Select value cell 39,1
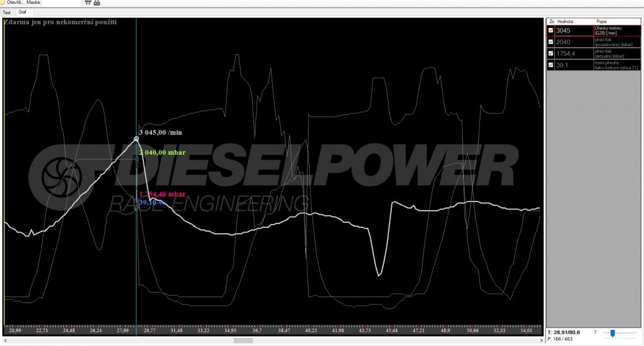Screen dimensions: 644x346 pyautogui.click(x=574, y=65)
